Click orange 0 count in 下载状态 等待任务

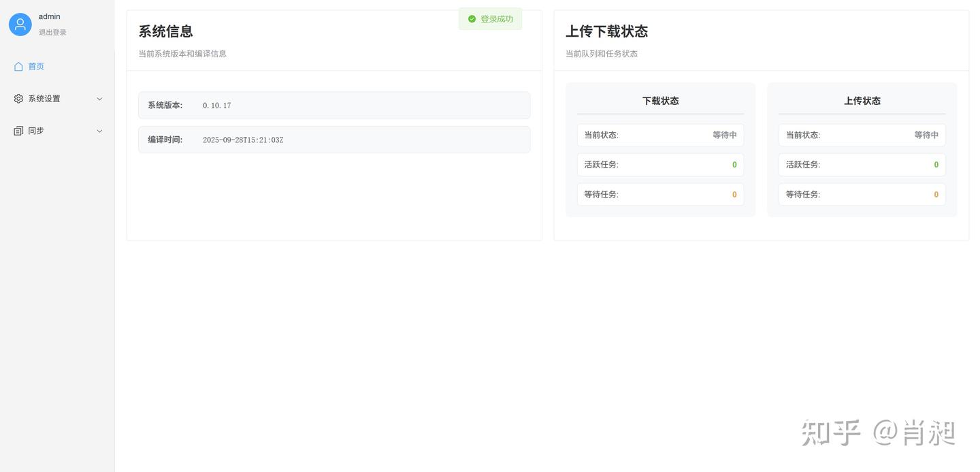pos(734,195)
